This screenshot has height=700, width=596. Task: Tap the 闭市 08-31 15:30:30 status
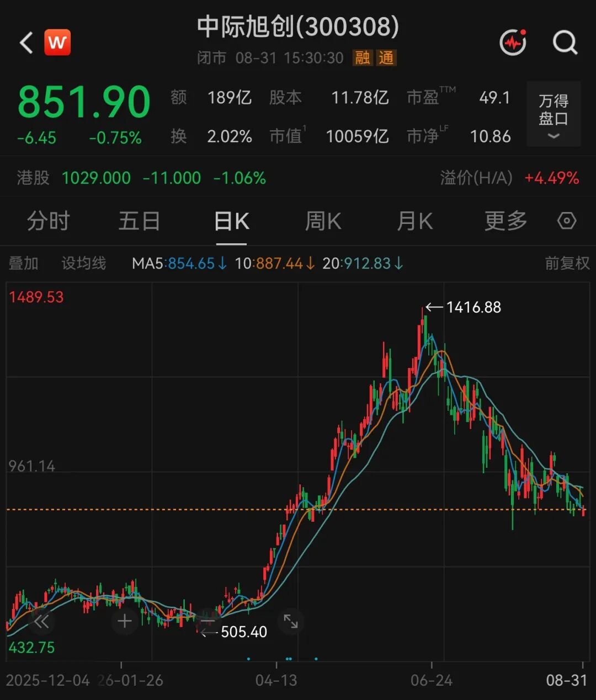(x=270, y=58)
